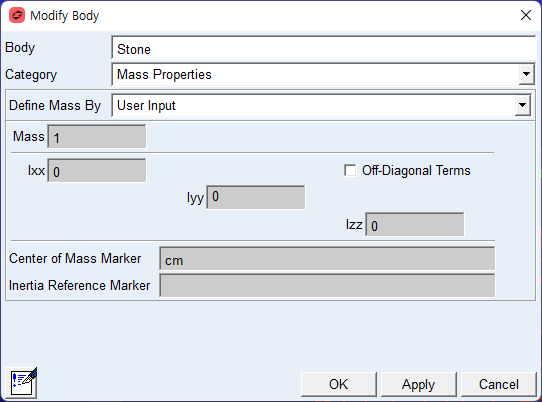The image size is (542, 402).
Task: Select the Izz inertia field
Action: (x=415, y=225)
